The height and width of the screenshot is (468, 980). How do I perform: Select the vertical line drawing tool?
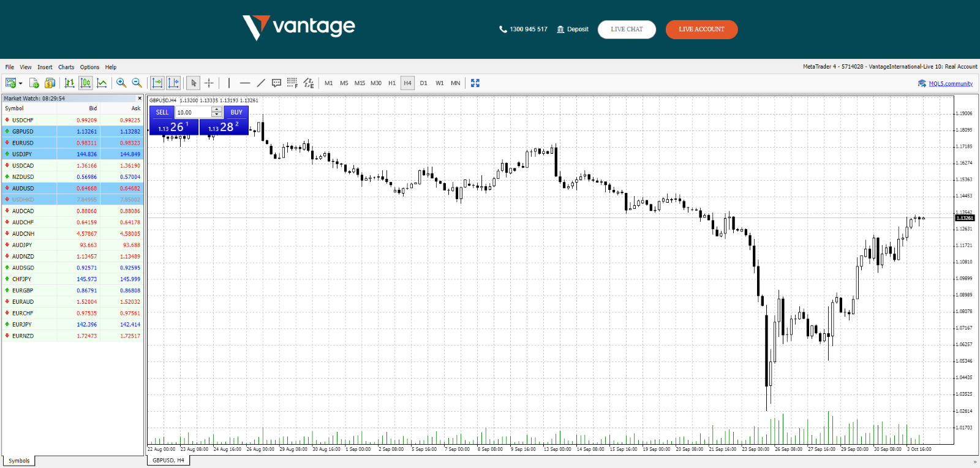229,83
